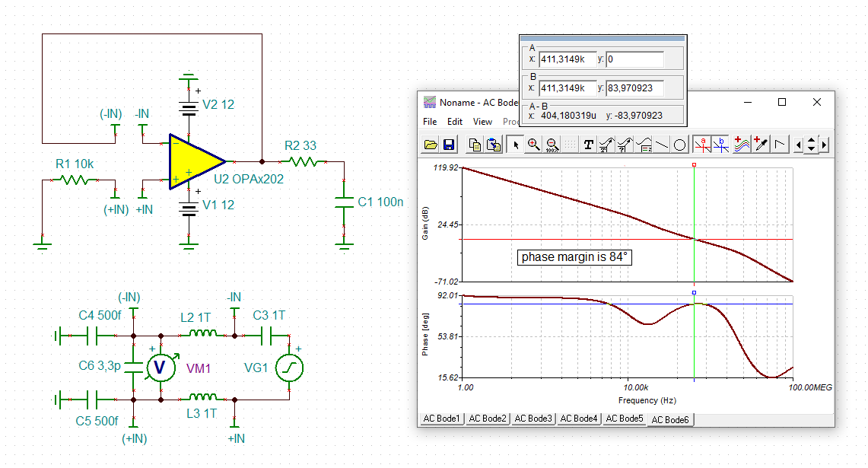Click the Frequency (Hz) axis label
Viewport: 868px width, 468px height.
(647, 400)
